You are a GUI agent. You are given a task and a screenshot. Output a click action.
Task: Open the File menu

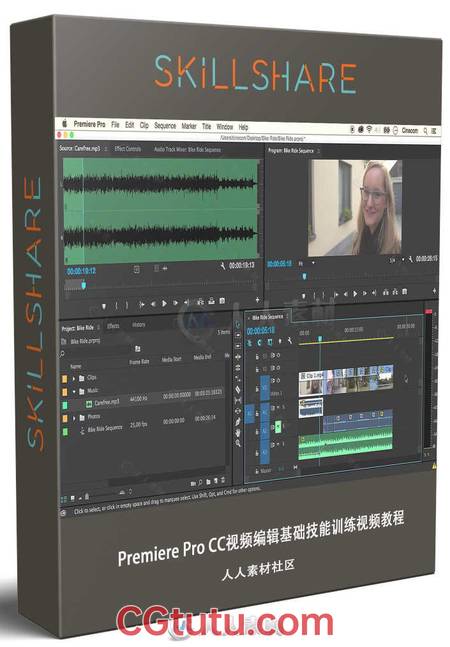click(x=115, y=124)
